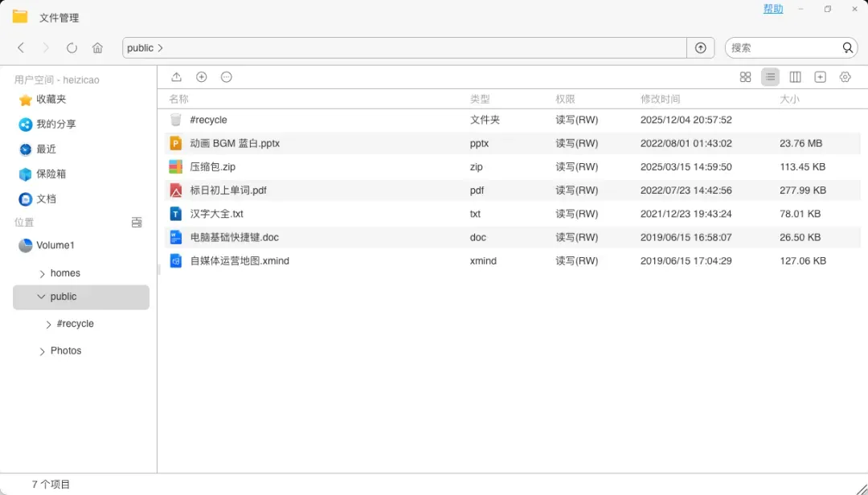Viewport: 868px width, 495px height.
Task: Click the circled plus create icon
Action: click(x=202, y=77)
